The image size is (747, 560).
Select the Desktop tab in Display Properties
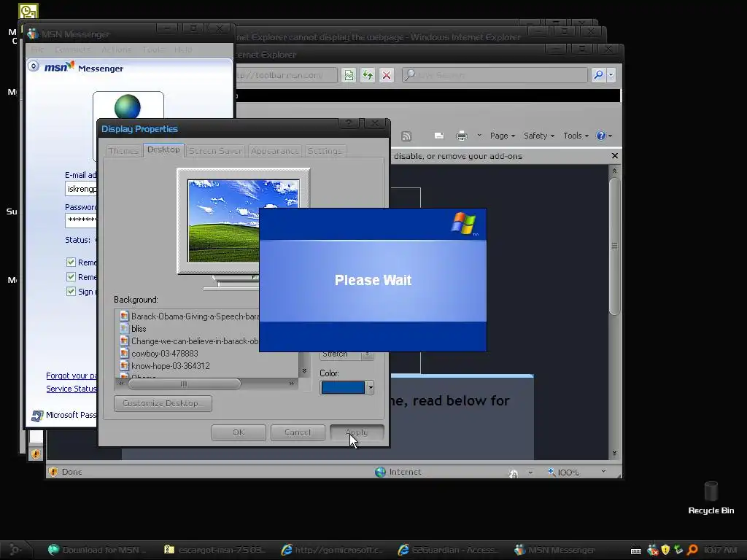click(163, 149)
